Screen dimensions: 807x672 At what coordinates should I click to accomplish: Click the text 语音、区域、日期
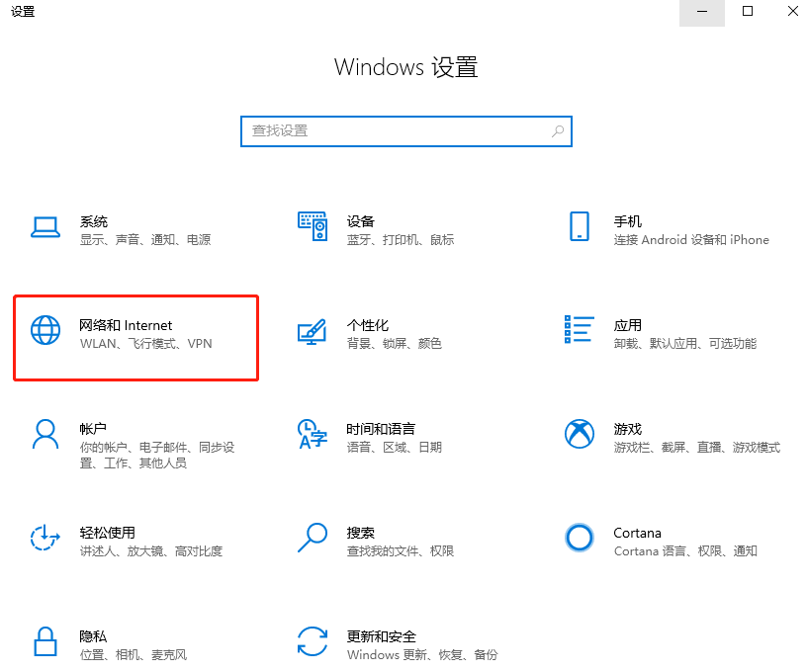[x=395, y=448]
